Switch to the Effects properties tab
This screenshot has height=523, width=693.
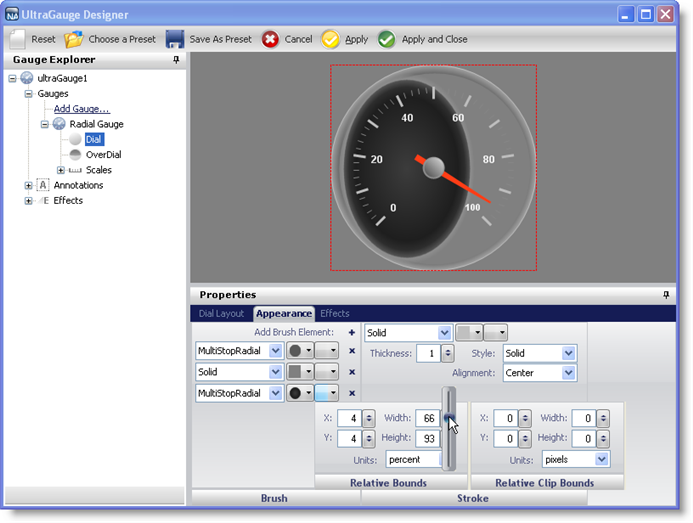coord(335,314)
